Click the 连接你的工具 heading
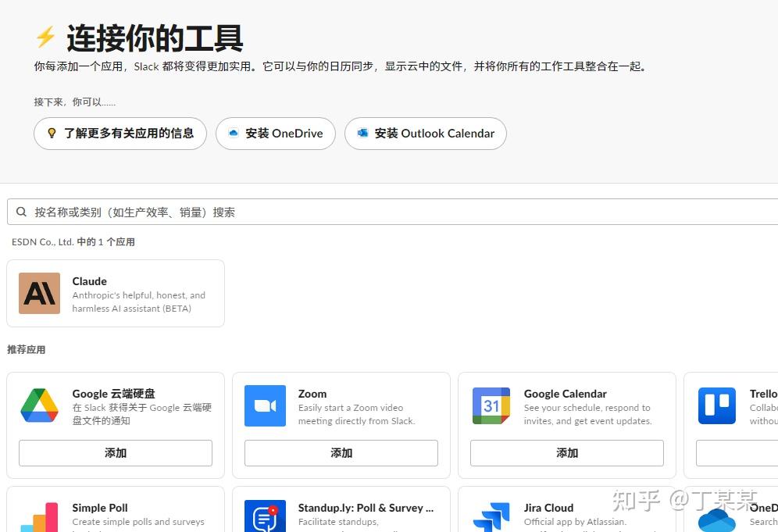This screenshot has height=532, width=778. click(155, 38)
